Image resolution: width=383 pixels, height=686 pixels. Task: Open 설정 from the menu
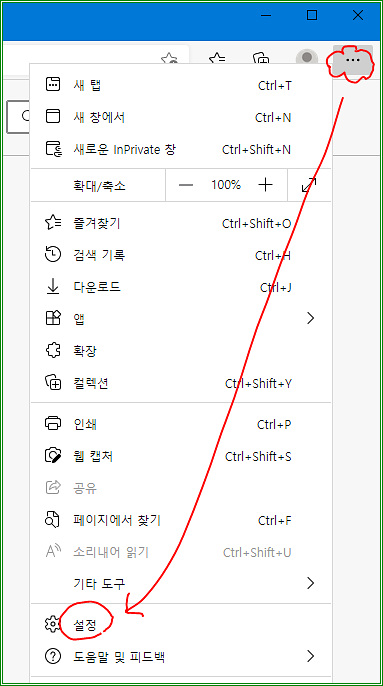[x=180, y=624]
